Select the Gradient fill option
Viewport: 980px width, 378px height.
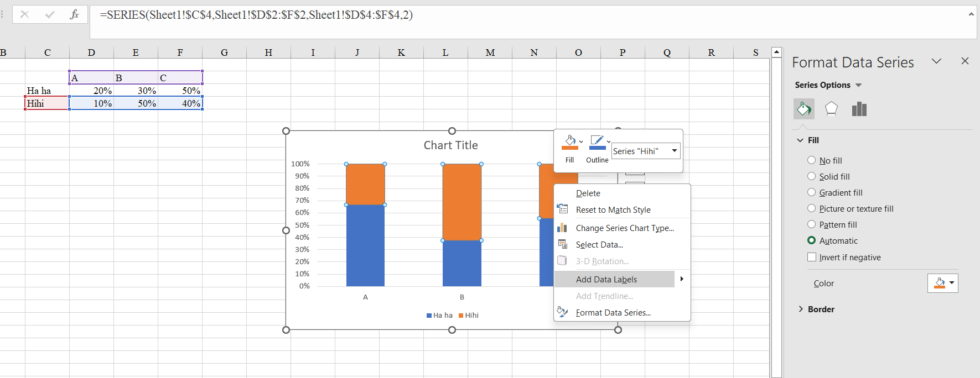pyautogui.click(x=812, y=192)
